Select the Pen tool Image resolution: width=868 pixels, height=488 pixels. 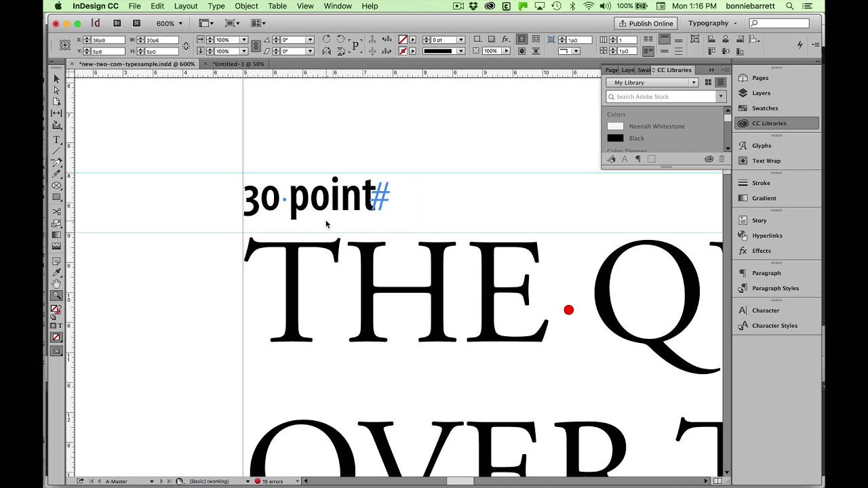[x=56, y=163]
